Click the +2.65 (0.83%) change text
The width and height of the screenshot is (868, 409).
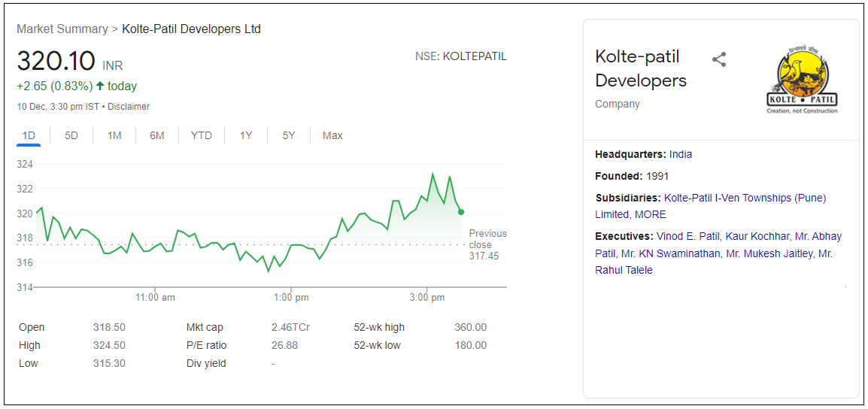tap(55, 86)
